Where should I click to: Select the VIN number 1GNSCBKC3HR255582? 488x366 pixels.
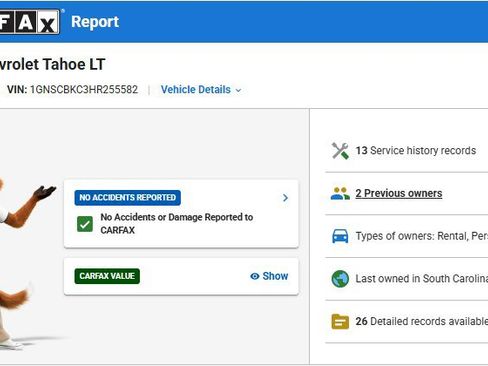[84, 90]
